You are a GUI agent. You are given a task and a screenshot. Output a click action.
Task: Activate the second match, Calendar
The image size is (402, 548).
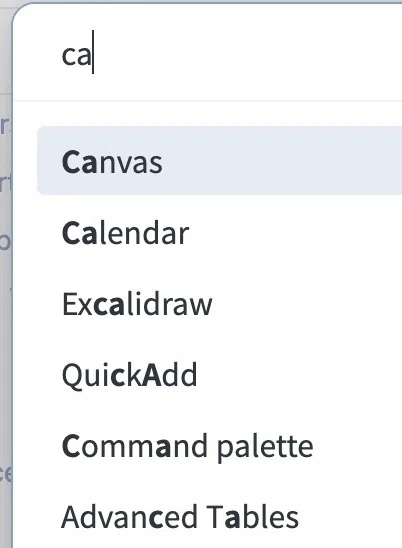pos(220,233)
